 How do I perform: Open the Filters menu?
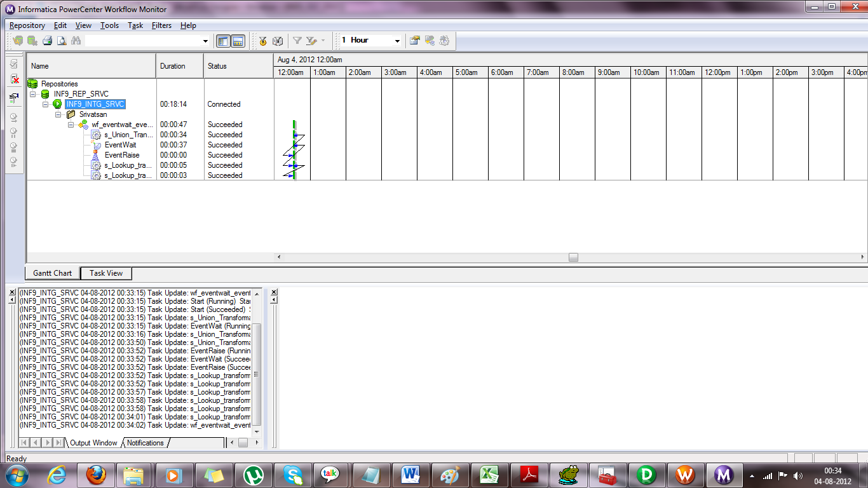(161, 25)
